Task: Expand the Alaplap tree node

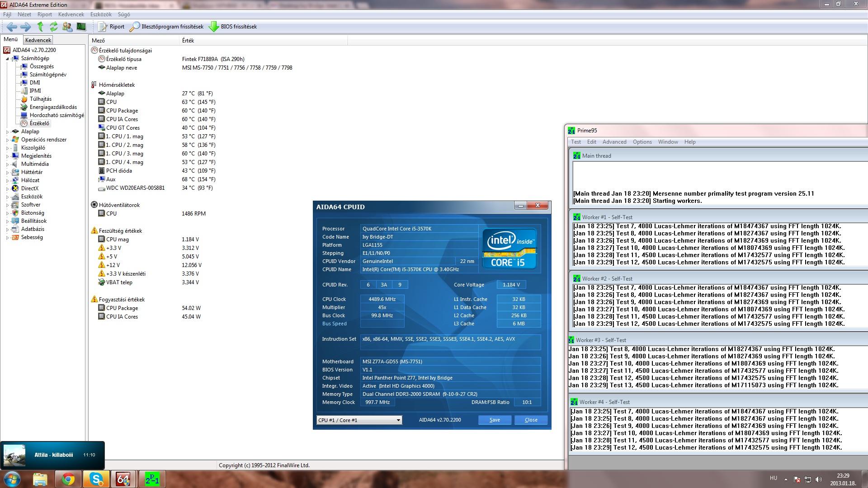Action: coord(7,131)
